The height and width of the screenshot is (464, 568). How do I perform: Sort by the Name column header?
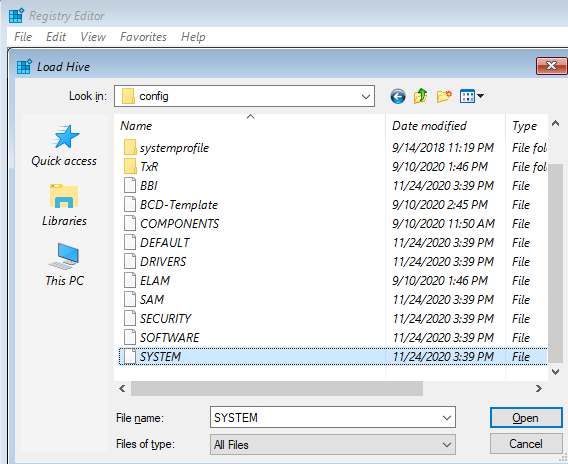[x=250, y=126]
